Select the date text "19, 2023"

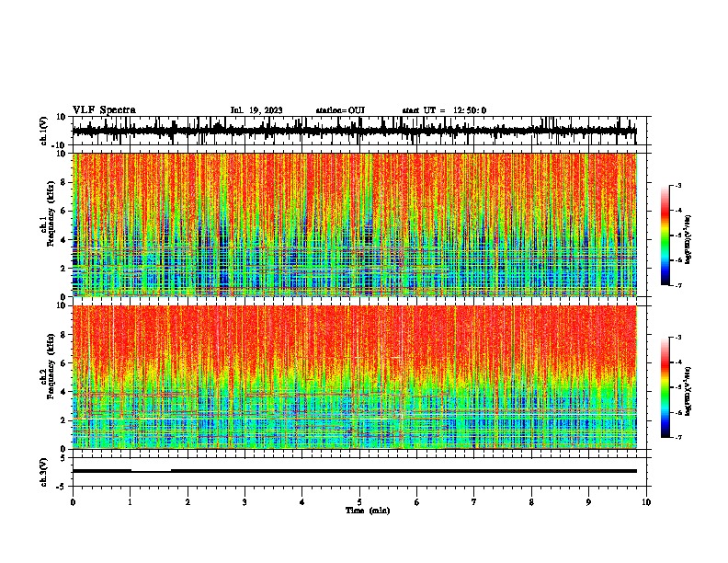pyautogui.click(x=266, y=110)
